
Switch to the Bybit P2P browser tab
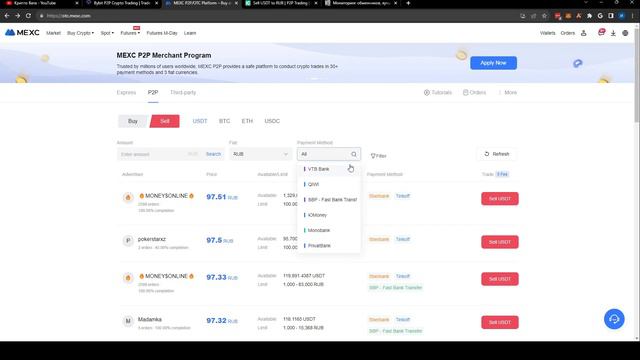point(122,3)
